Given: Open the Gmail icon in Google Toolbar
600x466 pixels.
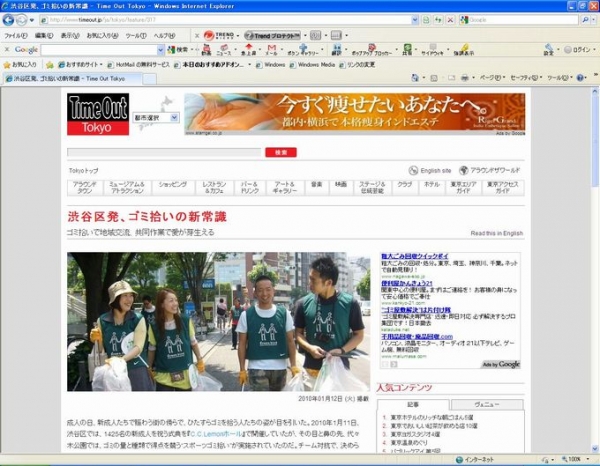Looking at the screenshot, I should (x=271, y=50).
